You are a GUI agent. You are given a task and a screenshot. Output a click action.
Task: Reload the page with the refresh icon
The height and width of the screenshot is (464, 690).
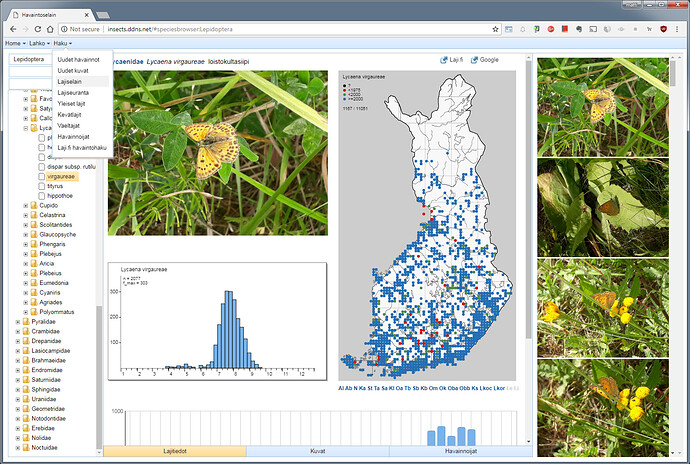coord(38,29)
